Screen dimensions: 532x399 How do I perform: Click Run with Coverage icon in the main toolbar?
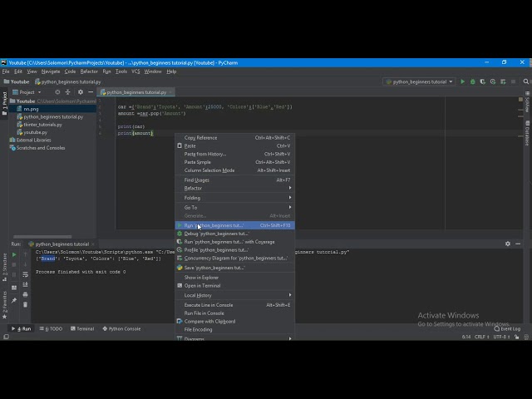point(482,81)
